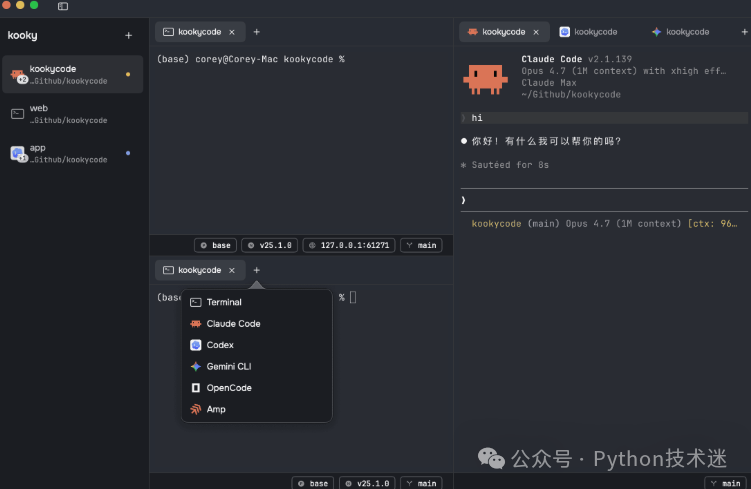Viewport: 751px width, 489px height.
Task: Click the macOS green maximize button
Action: [x=34, y=5]
